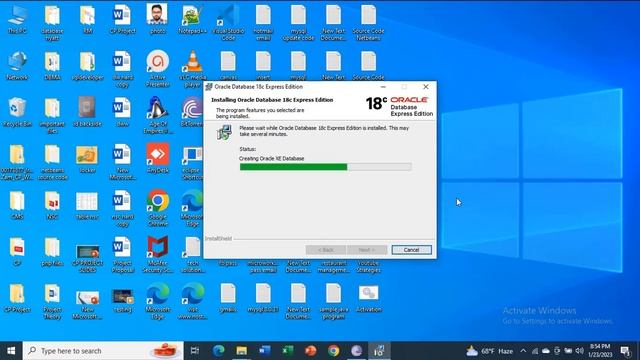
Task: Select the 'Project Theory' folder icon
Action: coord(52,302)
